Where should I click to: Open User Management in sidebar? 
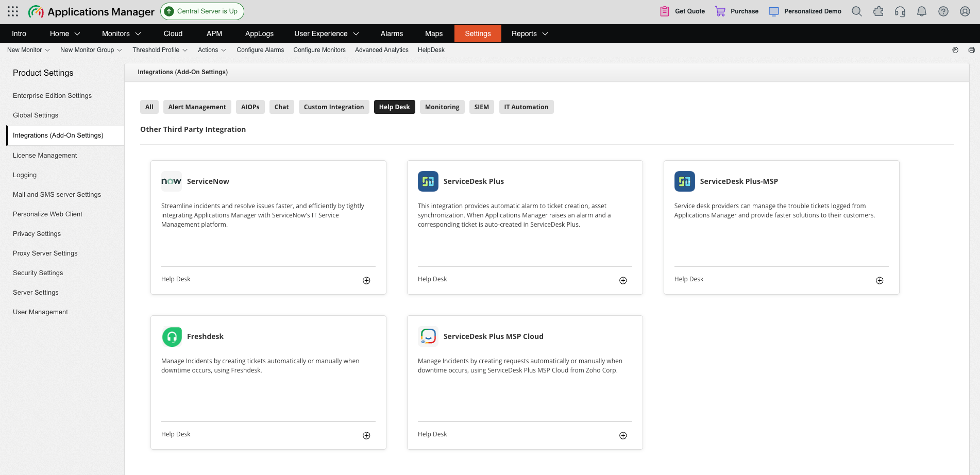click(40, 312)
